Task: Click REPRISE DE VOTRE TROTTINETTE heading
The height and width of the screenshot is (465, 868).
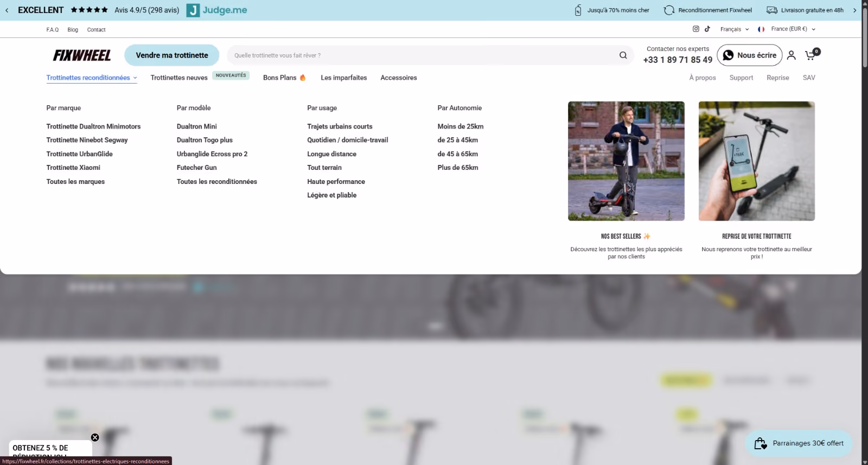Action: tap(757, 237)
